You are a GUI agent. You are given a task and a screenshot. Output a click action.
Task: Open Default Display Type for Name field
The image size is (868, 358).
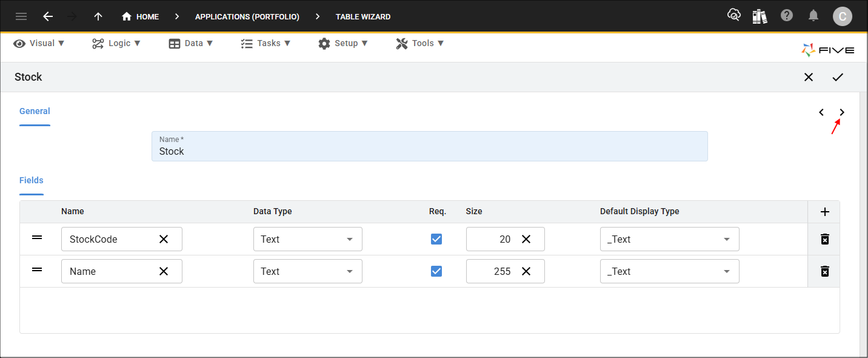670,271
